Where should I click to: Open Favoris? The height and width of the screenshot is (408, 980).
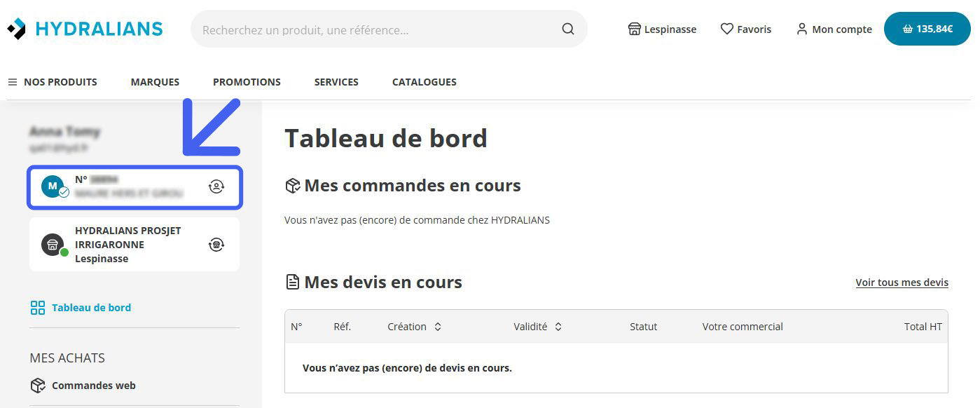(746, 29)
